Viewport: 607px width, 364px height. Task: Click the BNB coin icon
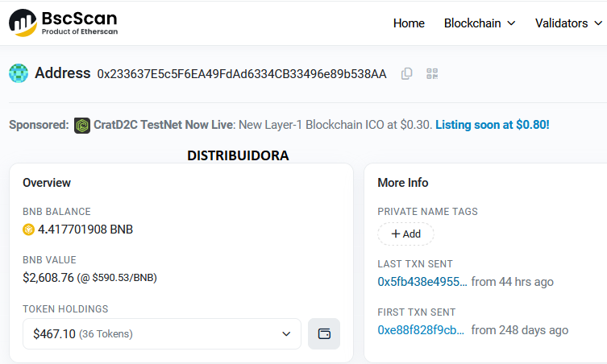click(x=29, y=230)
